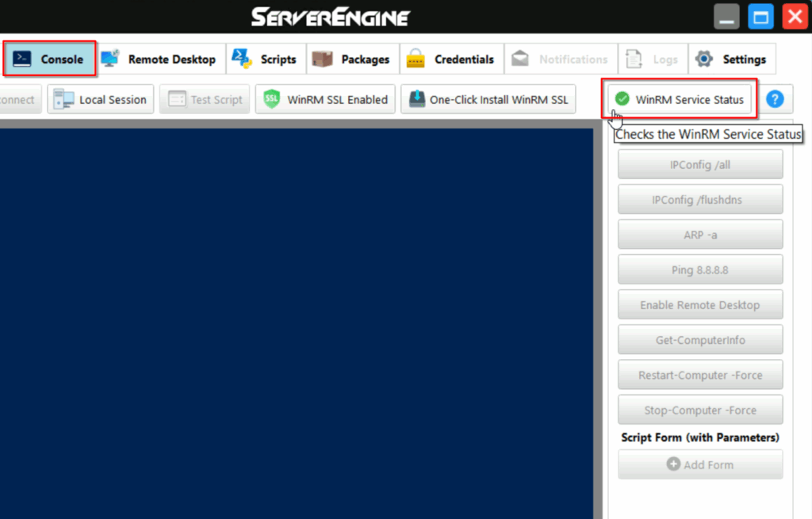Image resolution: width=812 pixels, height=519 pixels.
Task: Minimize the ServerEngine window
Action: [726, 17]
